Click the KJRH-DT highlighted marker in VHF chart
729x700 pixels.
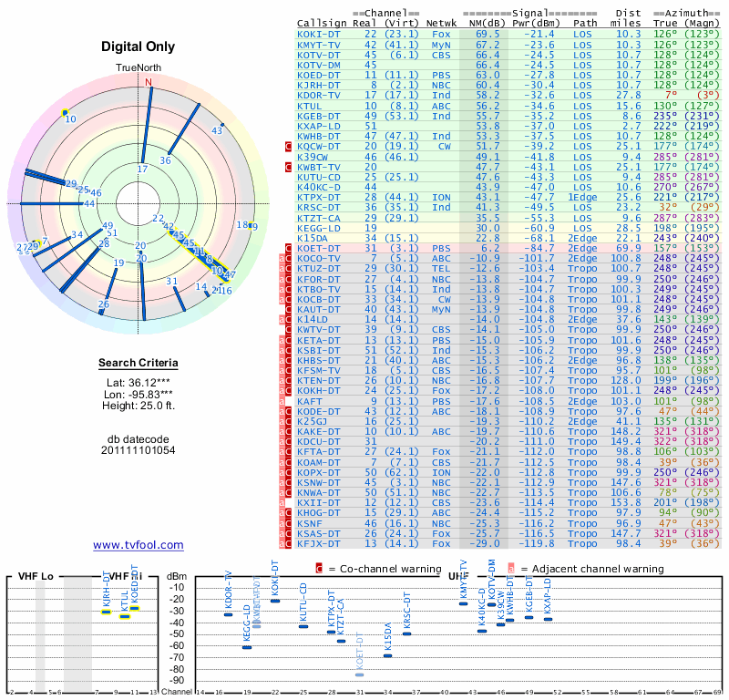pos(107,612)
